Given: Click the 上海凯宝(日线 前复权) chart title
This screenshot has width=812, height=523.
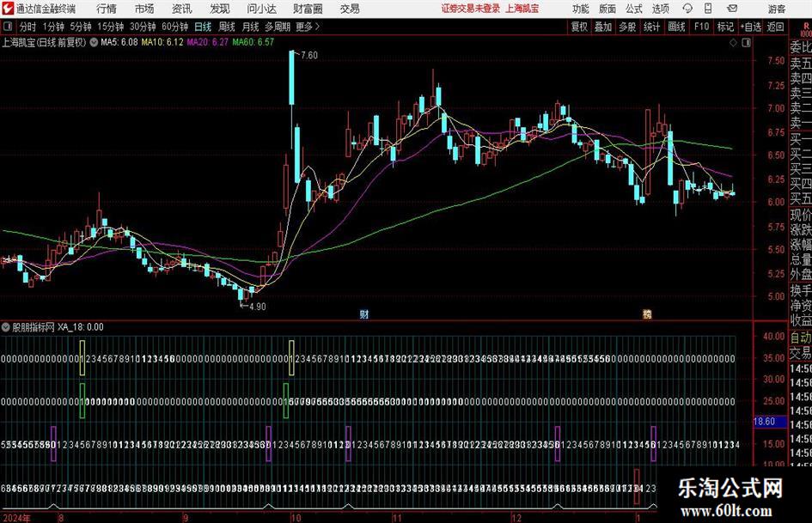Looking at the screenshot, I should click(x=44, y=42).
